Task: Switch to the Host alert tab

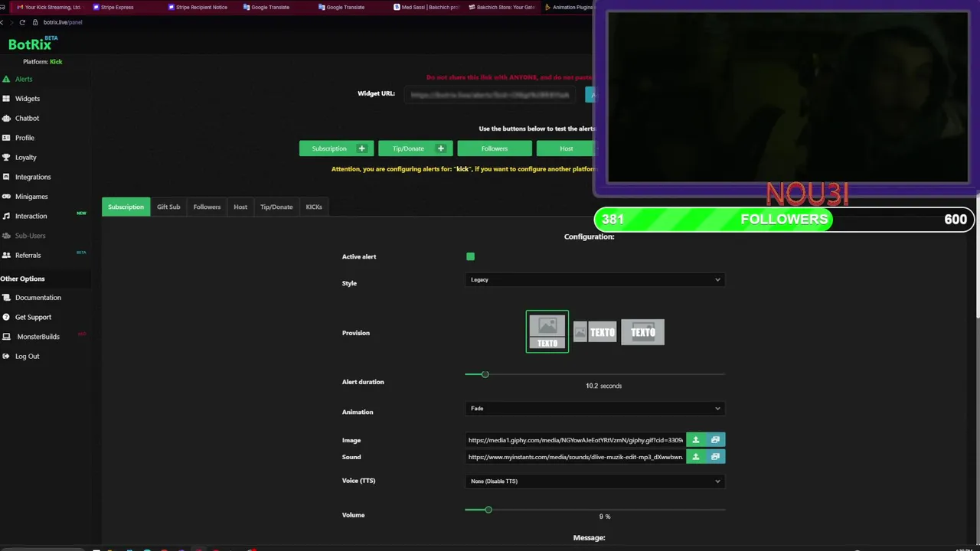Action: click(240, 207)
